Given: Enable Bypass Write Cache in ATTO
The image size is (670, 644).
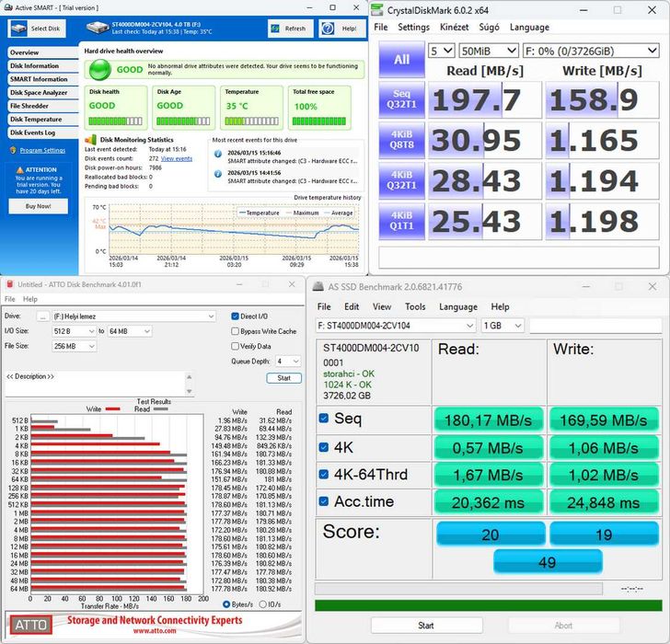Looking at the screenshot, I should tap(235, 331).
